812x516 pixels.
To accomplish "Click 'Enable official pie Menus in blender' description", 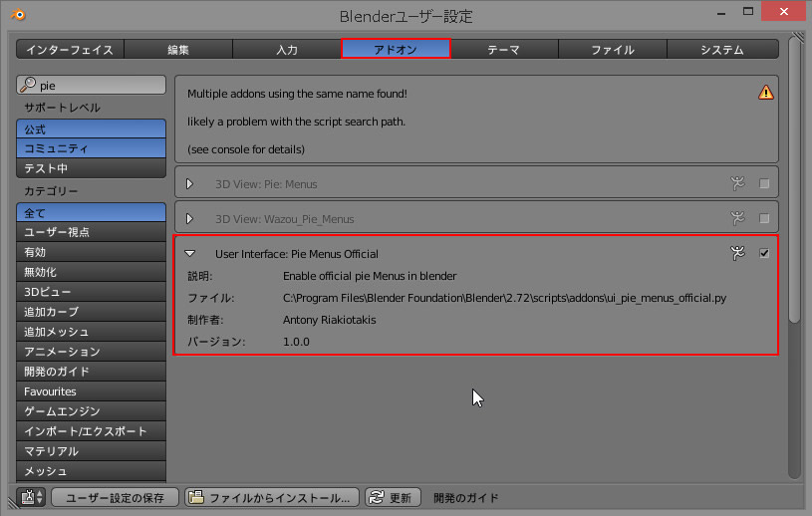I will pos(370,276).
